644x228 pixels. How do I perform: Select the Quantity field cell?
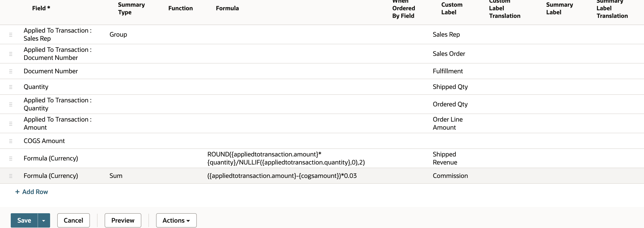(x=36, y=87)
